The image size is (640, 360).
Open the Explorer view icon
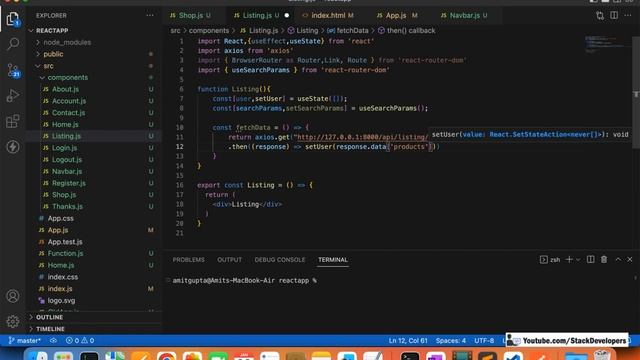[13, 19]
